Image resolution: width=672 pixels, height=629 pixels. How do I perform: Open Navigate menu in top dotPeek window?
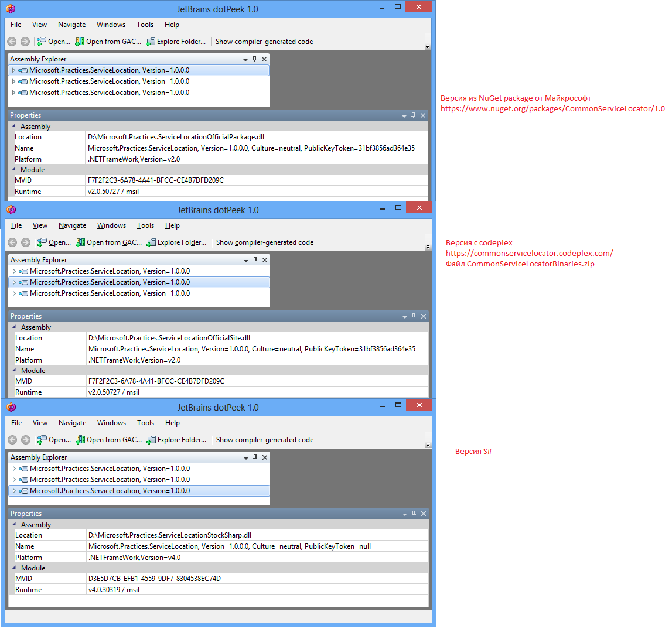click(x=71, y=25)
